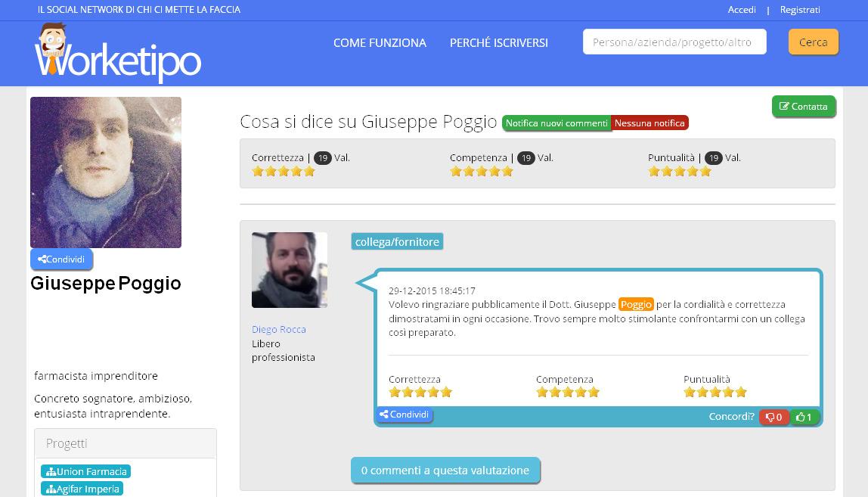Open reviewer Diego Rocca's profile link
Viewport: 868px width, 497px height.
click(278, 330)
